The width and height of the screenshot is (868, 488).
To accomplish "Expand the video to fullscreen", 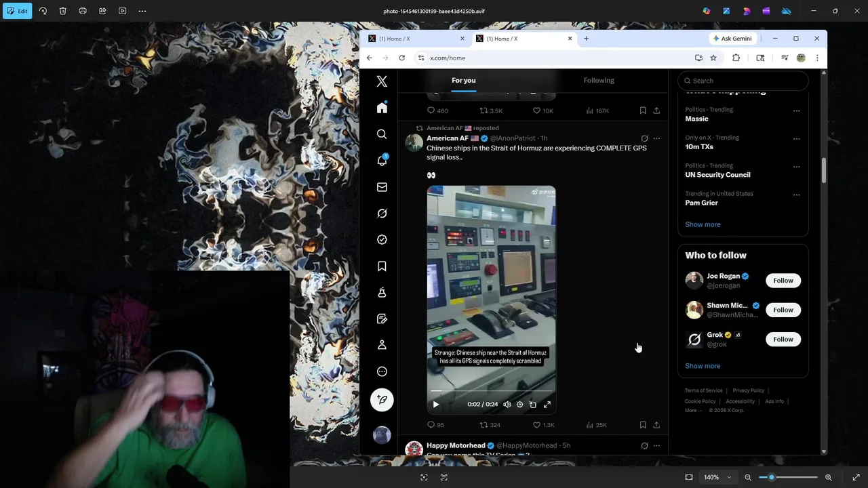I will [547, 405].
